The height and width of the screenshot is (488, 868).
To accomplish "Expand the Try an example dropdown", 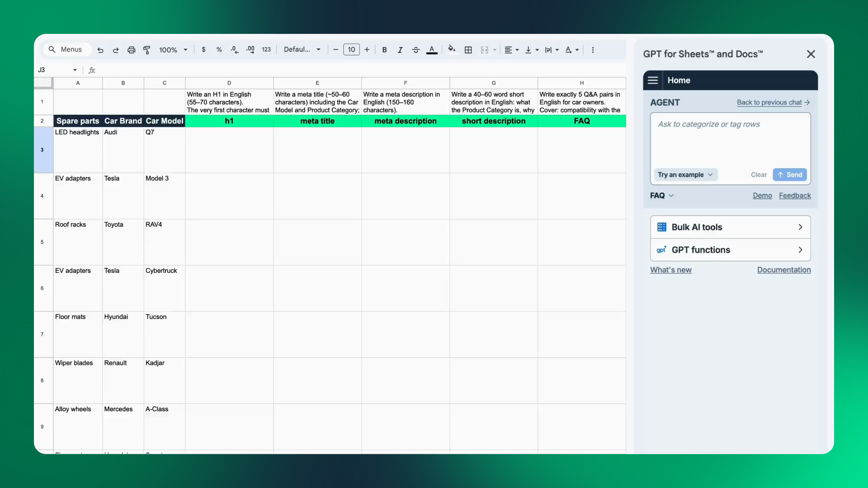I will (685, 175).
